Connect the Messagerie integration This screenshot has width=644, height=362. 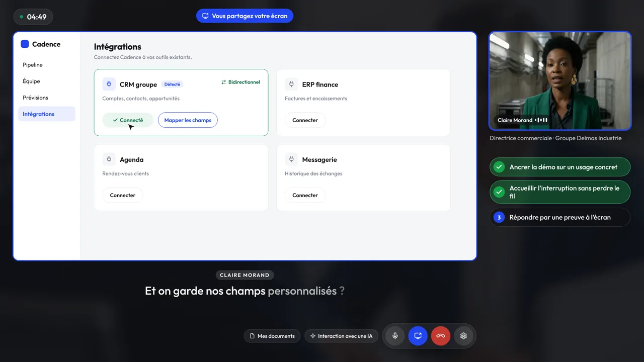tap(305, 195)
